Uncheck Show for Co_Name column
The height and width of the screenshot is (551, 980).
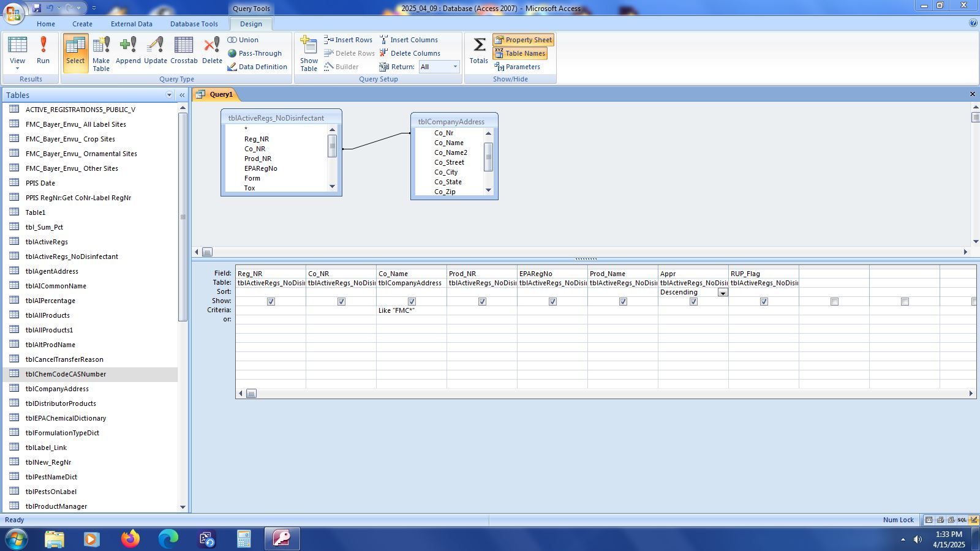pos(412,301)
